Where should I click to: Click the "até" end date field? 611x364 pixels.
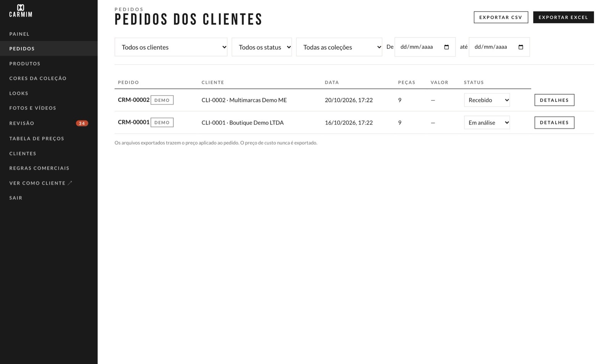click(x=499, y=47)
